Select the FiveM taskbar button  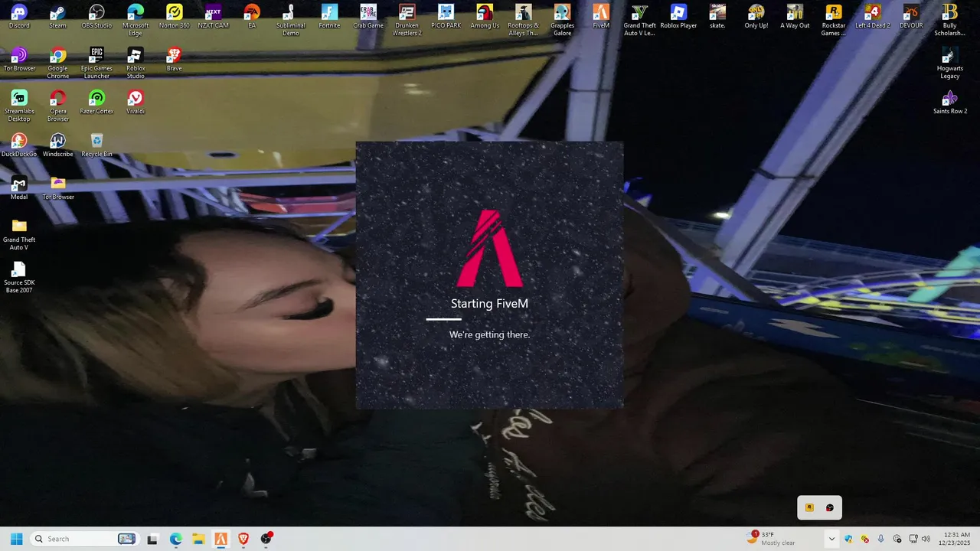(x=220, y=539)
